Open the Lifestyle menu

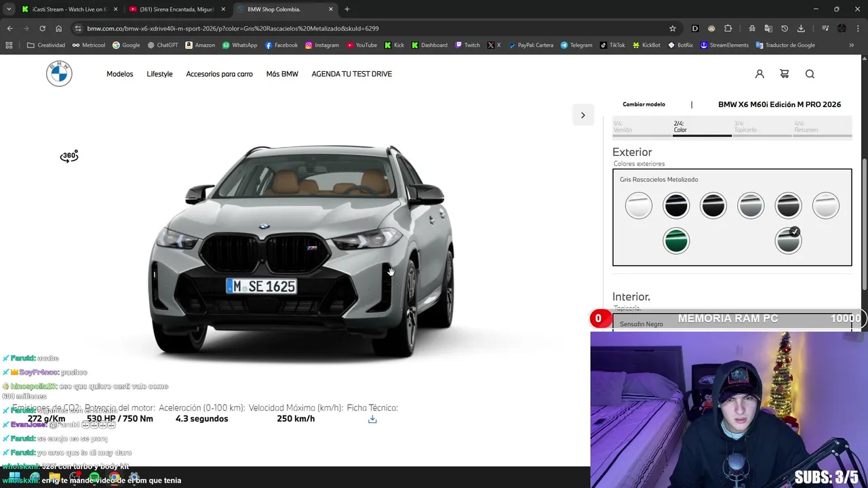point(159,74)
